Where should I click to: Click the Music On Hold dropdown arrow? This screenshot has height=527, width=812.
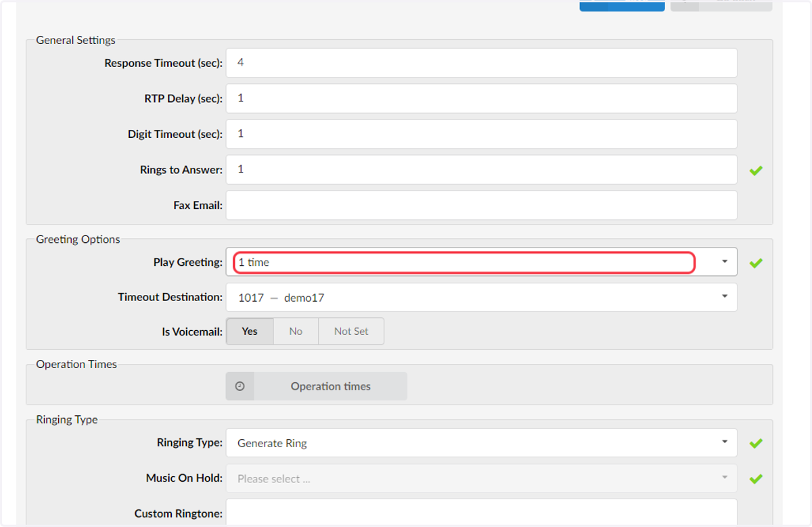point(725,478)
